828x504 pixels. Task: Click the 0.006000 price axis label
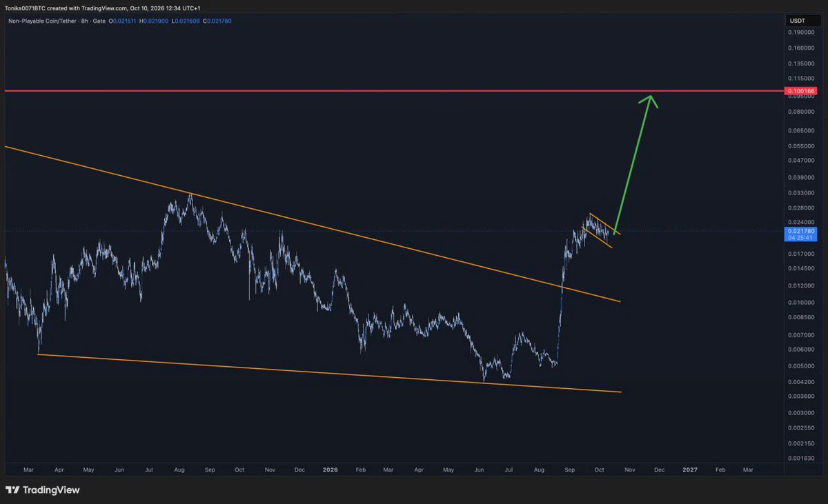(x=802, y=350)
